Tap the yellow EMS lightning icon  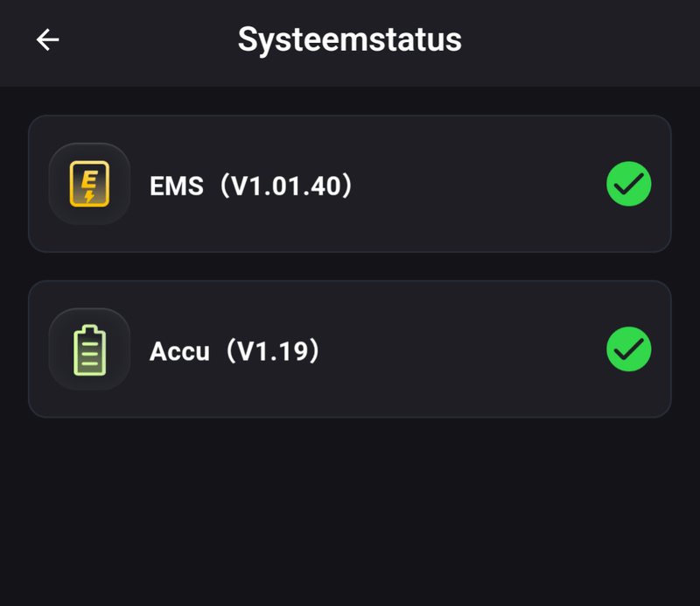(89, 184)
